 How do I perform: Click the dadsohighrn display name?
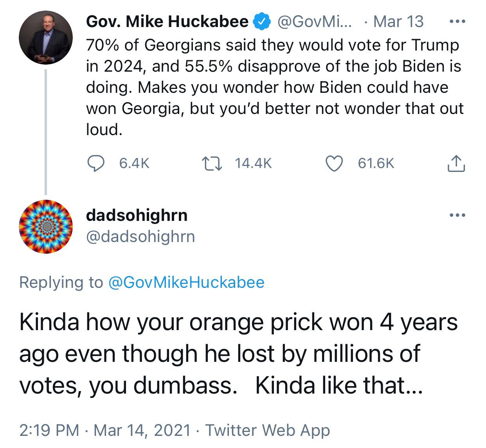(x=137, y=215)
